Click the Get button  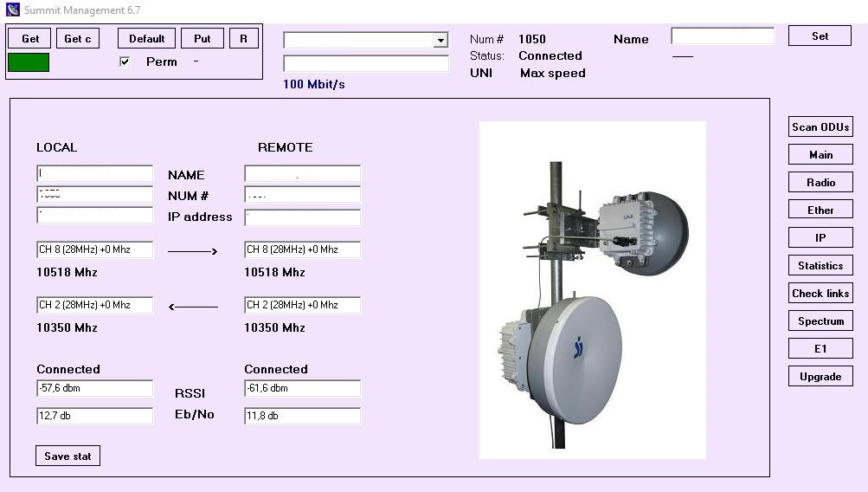(30, 39)
